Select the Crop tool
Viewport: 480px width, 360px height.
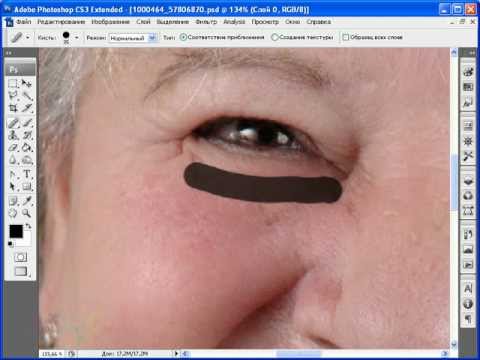click(x=13, y=108)
